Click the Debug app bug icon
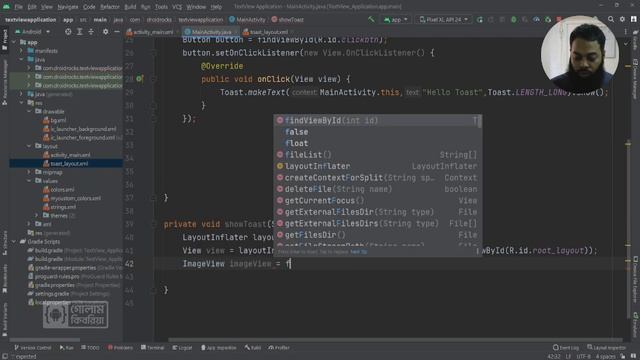Image resolution: width=640 pixels, height=360 pixels. 514,19
